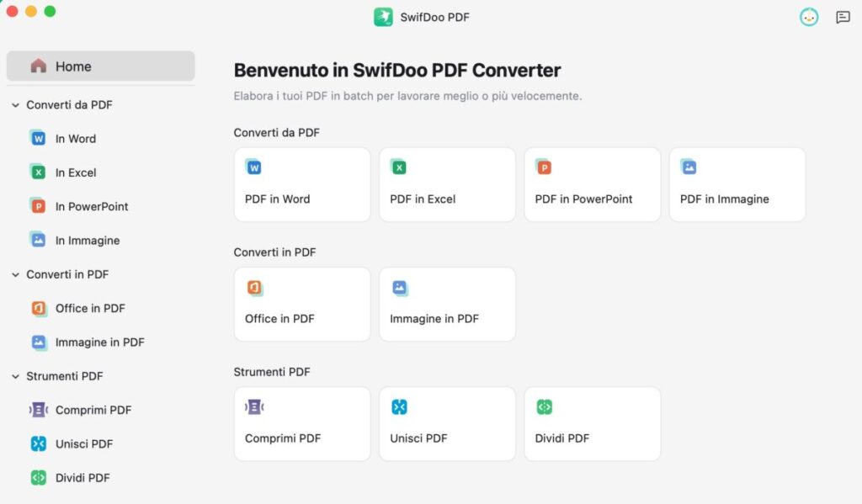
Task: Select the Excel icon in the sidebar
Action: pyautogui.click(x=38, y=172)
